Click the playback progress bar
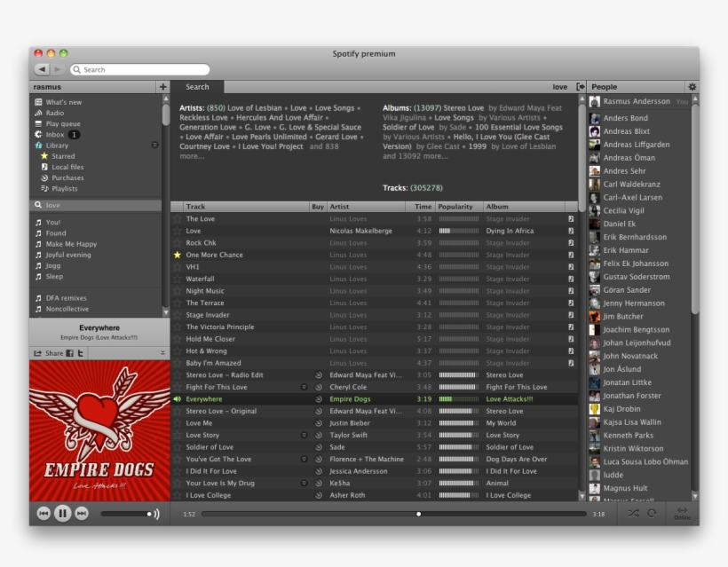Viewport: 728px width, 567px height. tap(393, 514)
